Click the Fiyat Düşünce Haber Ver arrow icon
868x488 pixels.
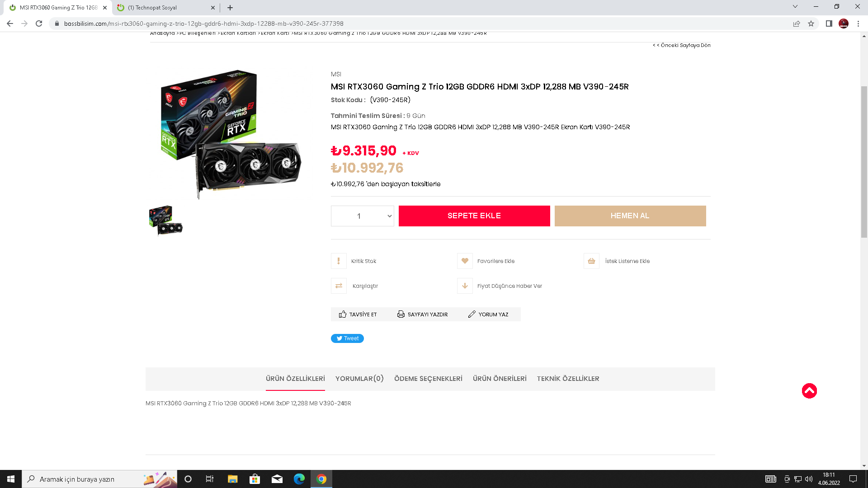(x=465, y=286)
